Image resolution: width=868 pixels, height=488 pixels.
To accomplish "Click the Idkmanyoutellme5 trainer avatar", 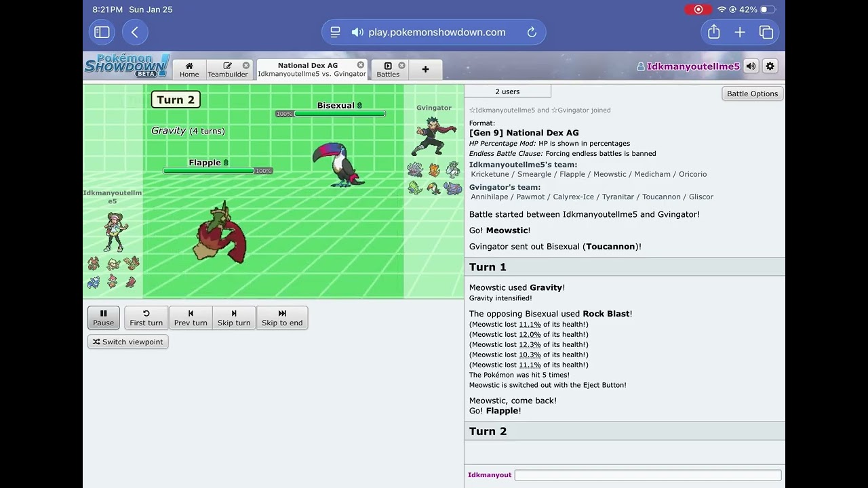I will [114, 232].
